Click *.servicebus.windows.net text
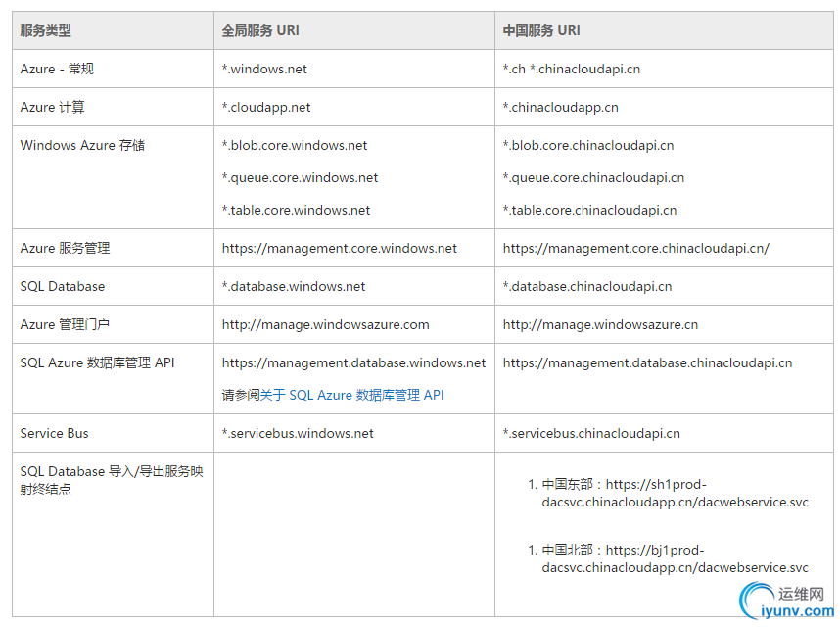The width and height of the screenshot is (840, 627). [x=298, y=434]
